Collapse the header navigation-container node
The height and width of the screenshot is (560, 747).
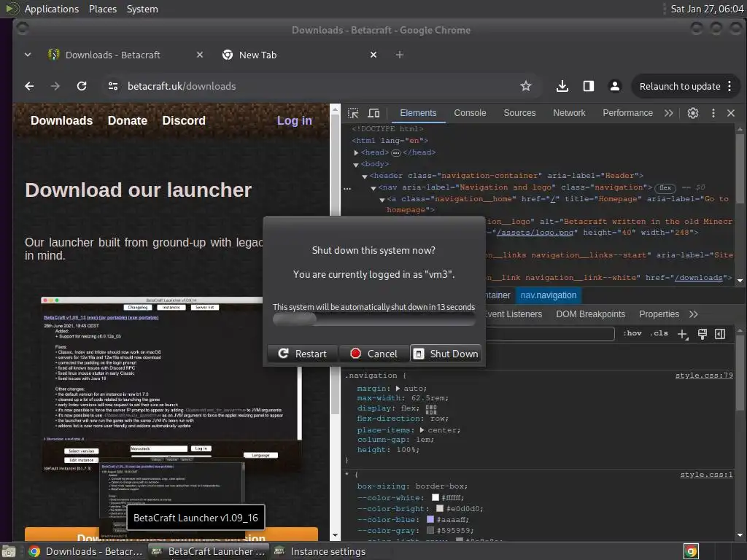(365, 176)
